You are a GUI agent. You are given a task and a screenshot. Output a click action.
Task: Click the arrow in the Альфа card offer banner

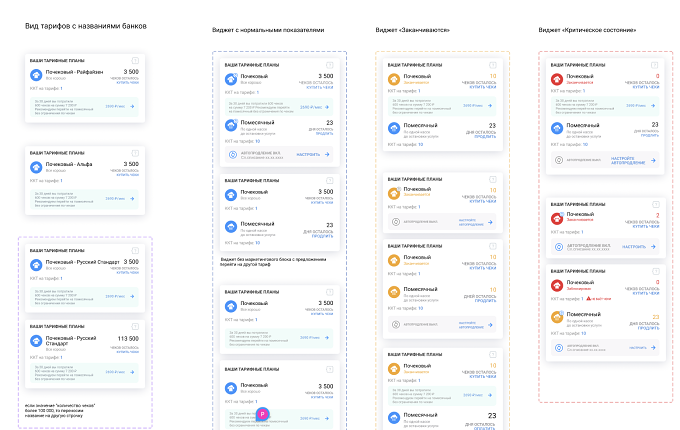coord(132,199)
